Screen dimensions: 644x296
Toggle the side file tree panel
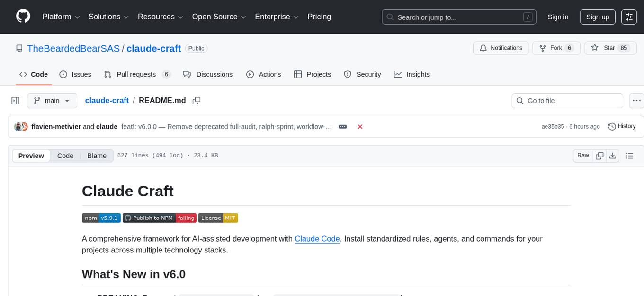coord(16,101)
